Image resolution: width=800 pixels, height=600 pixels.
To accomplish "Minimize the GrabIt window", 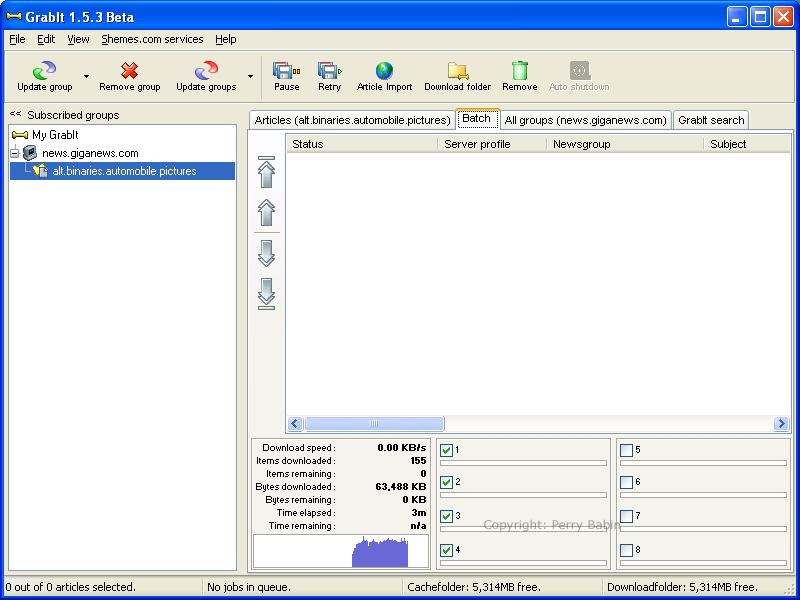I will (736, 17).
